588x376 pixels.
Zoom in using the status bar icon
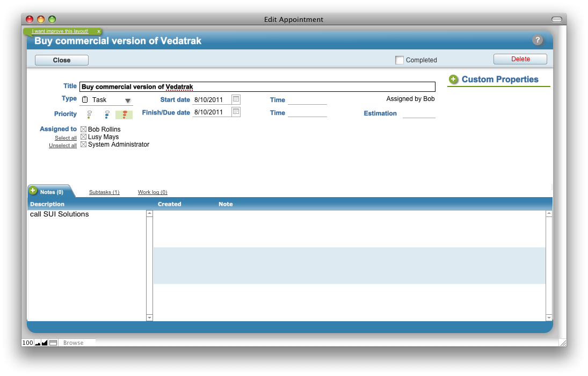[44, 343]
